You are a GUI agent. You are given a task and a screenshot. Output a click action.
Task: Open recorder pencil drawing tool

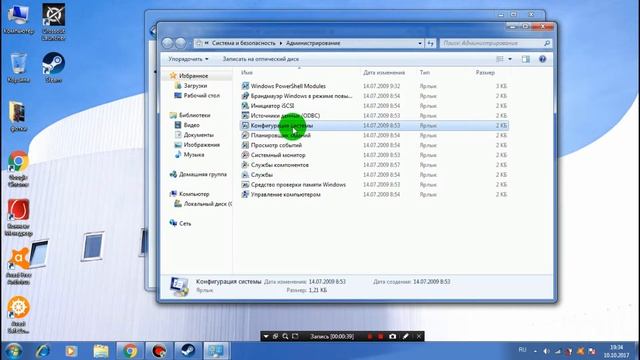point(405,336)
